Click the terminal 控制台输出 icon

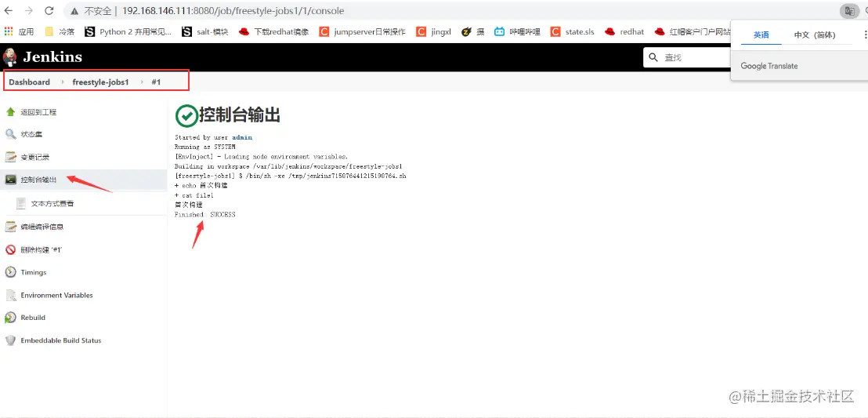click(10, 180)
